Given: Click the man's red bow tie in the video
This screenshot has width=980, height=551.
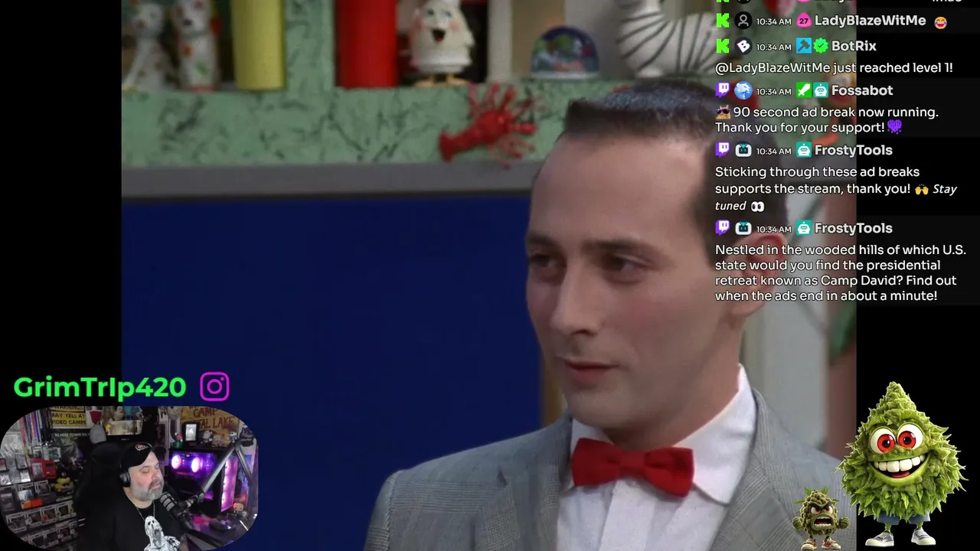Looking at the screenshot, I should pos(632,465).
